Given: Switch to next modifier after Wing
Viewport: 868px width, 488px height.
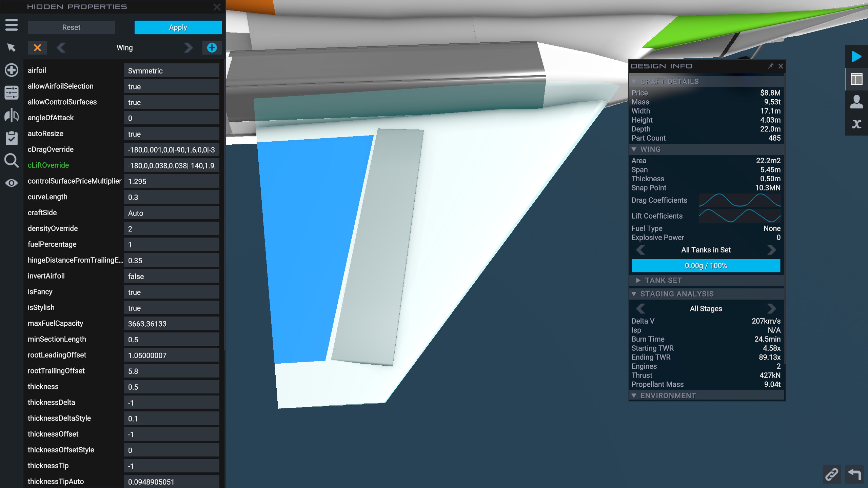Looking at the screenshot, I should [189, 48].
